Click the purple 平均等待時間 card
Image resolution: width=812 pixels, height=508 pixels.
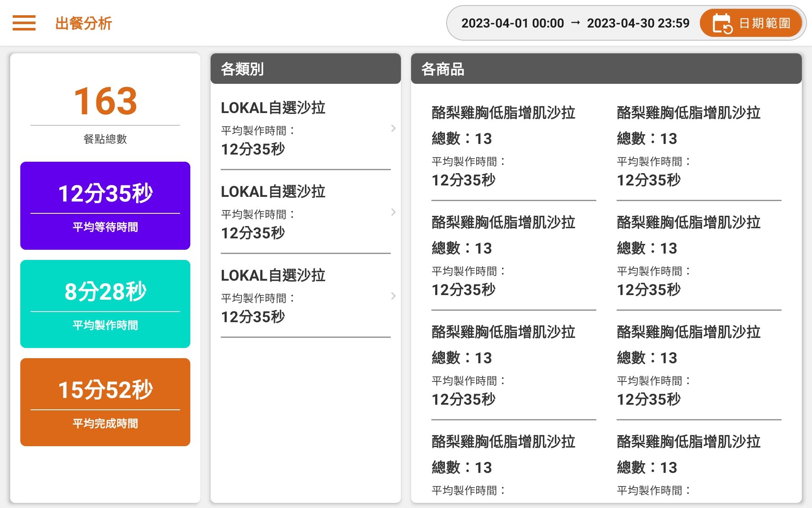(105, 206)
